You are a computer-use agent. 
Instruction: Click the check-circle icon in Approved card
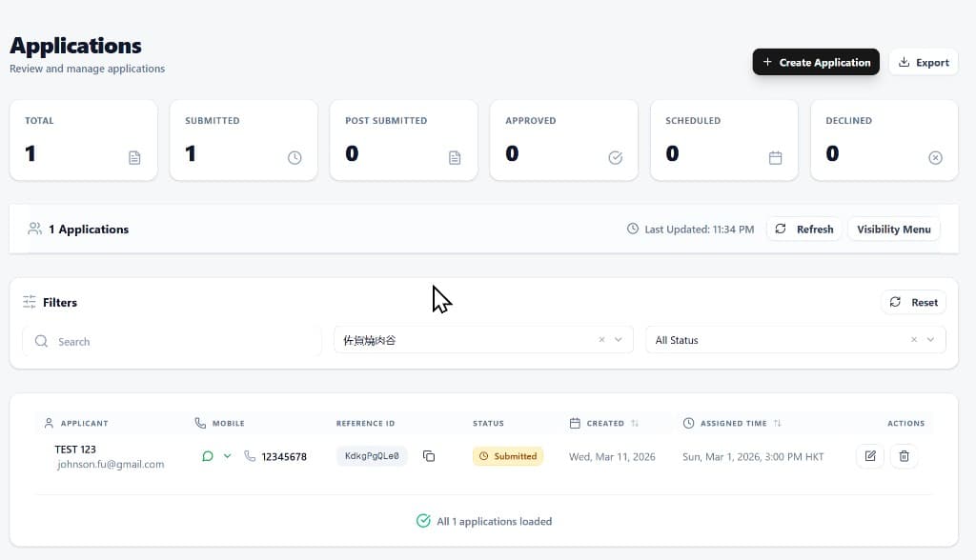click(x=615, y=158)
